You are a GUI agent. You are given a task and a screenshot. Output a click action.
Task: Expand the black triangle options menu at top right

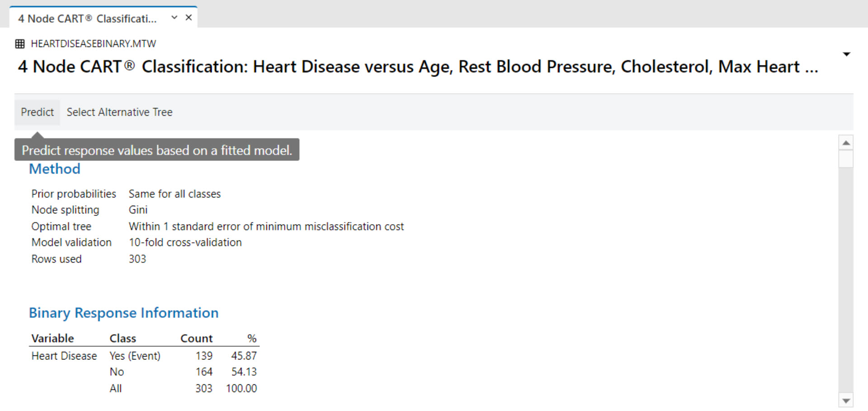pyautogui.click(x=846, y=53)
